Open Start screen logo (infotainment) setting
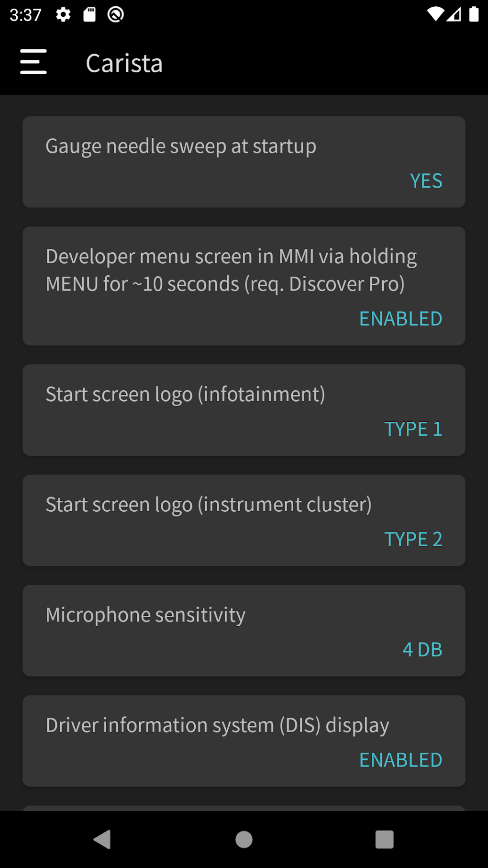The width and height of the screenshot is (488, 868). pos(185,395)
